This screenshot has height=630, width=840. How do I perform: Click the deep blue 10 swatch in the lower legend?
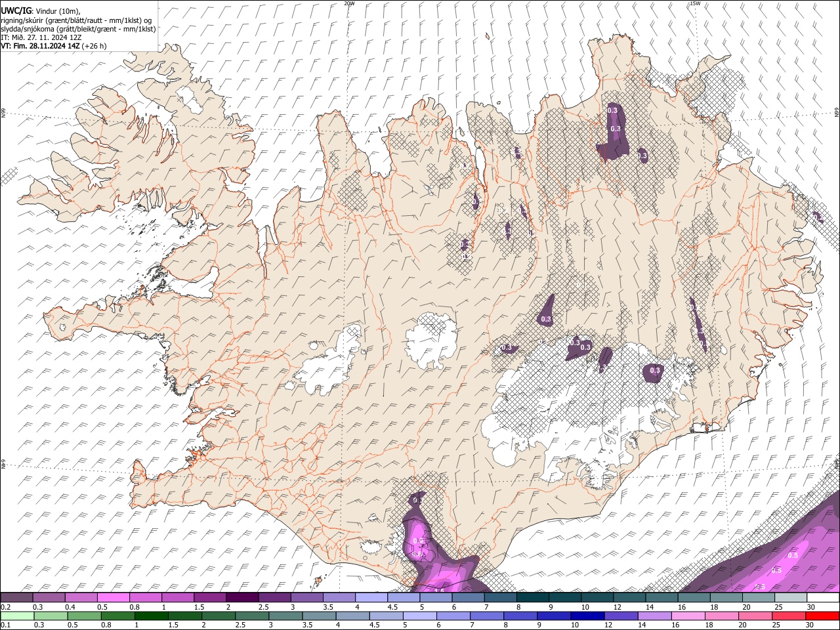tap(587, 616)
